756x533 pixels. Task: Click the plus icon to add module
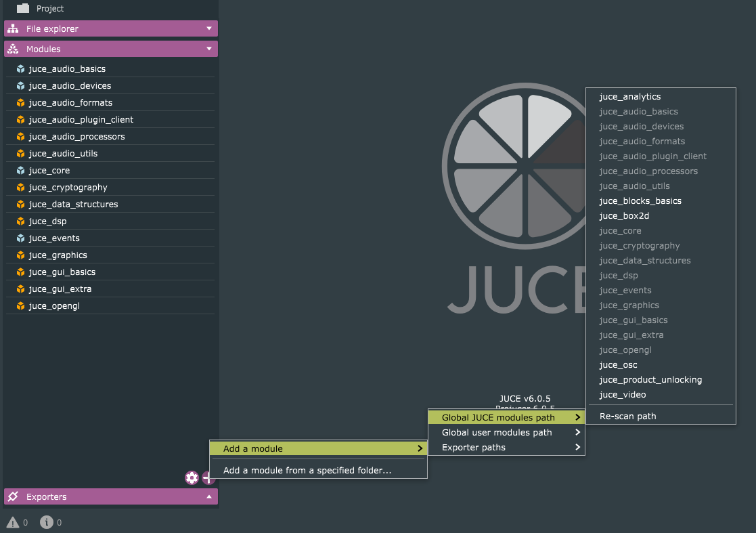pos(207,477)
